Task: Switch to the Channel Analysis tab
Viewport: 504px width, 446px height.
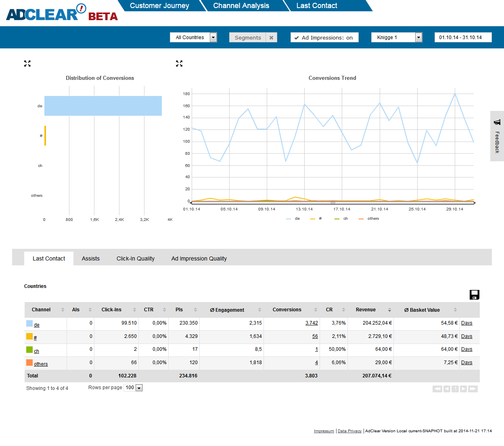Action: [x=241, y=6]
